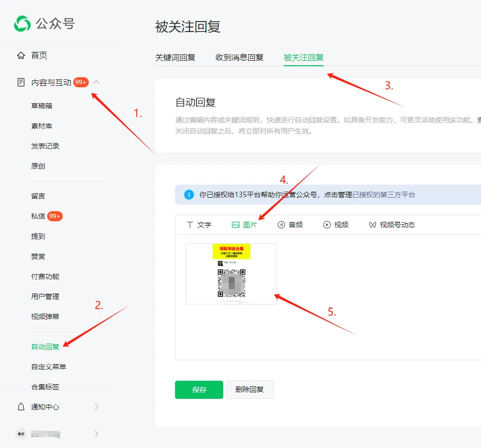
Task: Open 自定义菜单 in the sidebar
Action: (49, 367)
